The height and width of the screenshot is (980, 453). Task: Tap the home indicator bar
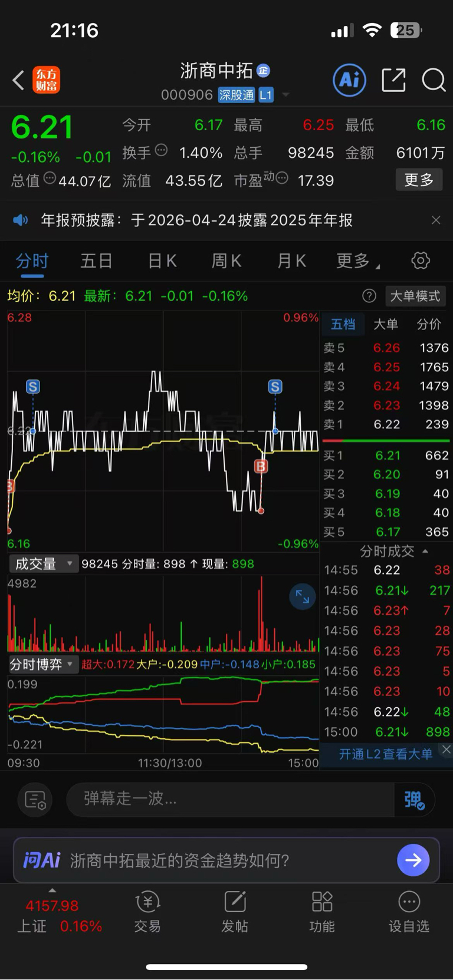pyautogui.click(x=226, y=967)
